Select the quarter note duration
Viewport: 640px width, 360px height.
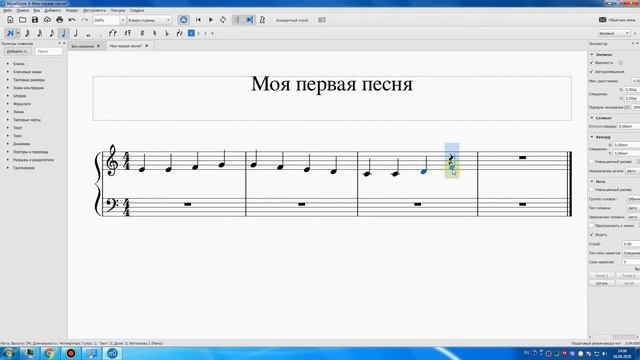[63, 33]
